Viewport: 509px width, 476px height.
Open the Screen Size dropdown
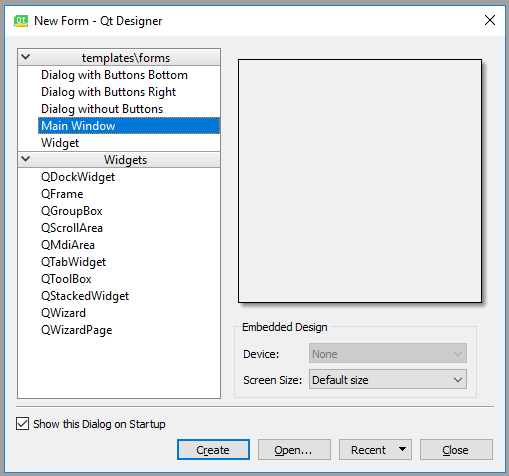tap(388, 379)
